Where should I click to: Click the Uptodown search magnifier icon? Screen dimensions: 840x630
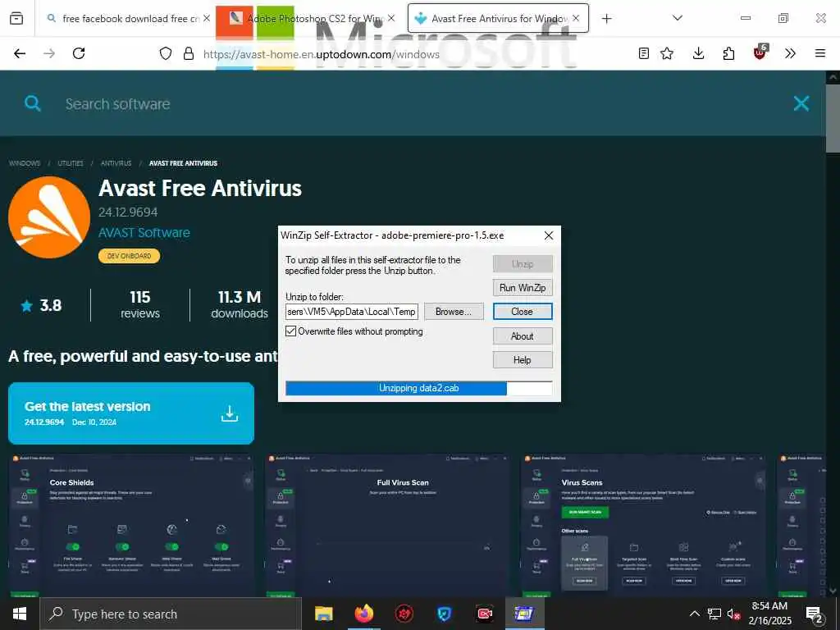click(33, 103)
